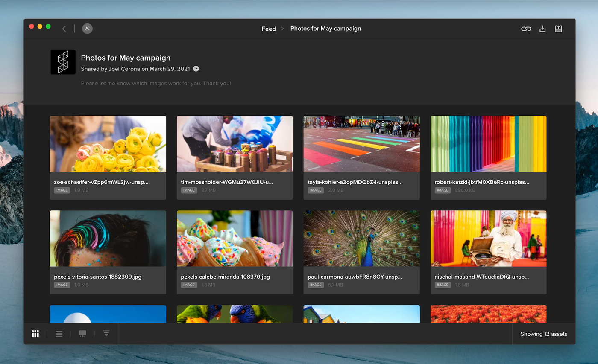Image resolution: width=598 pixels, height=364 pixels.
Task: Click the upload/export icon in the title bar
Action: click(558, 29)
